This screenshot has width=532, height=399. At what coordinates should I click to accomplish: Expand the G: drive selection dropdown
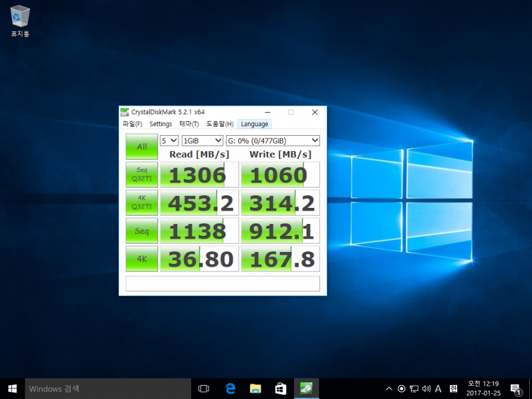click(273, 141)
